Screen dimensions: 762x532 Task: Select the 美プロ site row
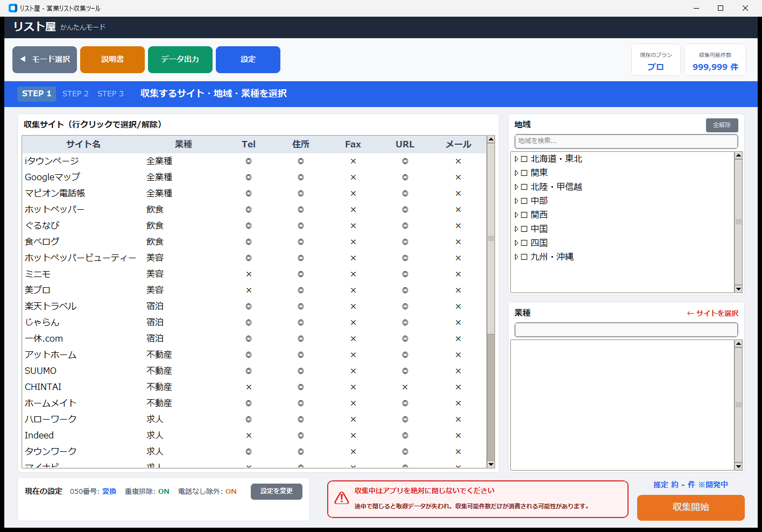(x=254, y=290)
